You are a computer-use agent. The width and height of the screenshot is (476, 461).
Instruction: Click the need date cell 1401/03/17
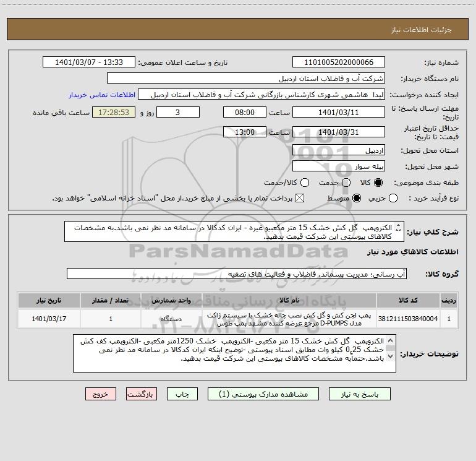49,319
